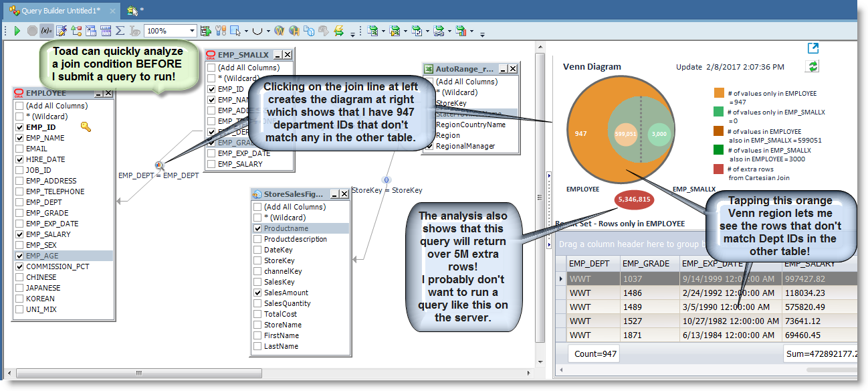The height and width of the screenshot is (391, 868).
Task: Expand union curve tool dropdown arrow
Action: point(268,31)
